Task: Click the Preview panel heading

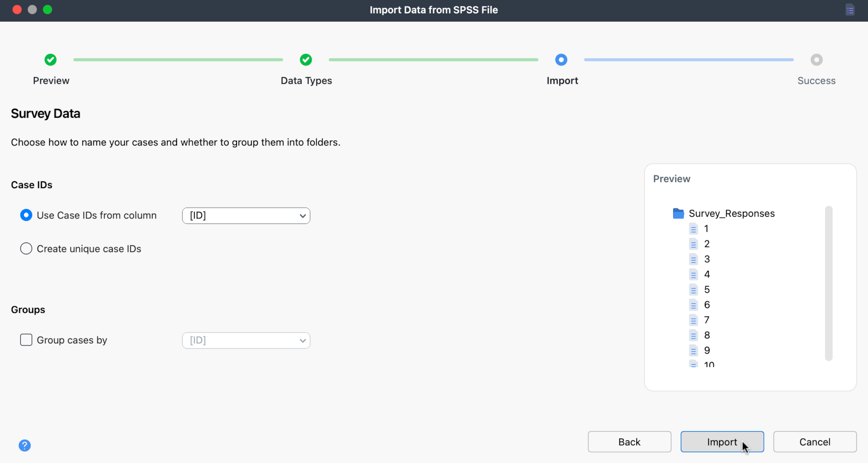Action: pyautogui.click(x=671, y=179)
